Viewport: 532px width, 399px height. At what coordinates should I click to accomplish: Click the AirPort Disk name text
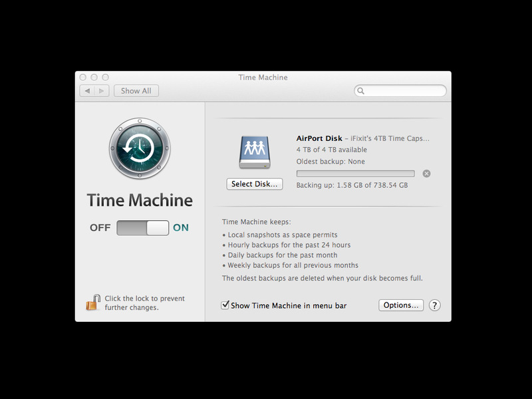(319, 138)
